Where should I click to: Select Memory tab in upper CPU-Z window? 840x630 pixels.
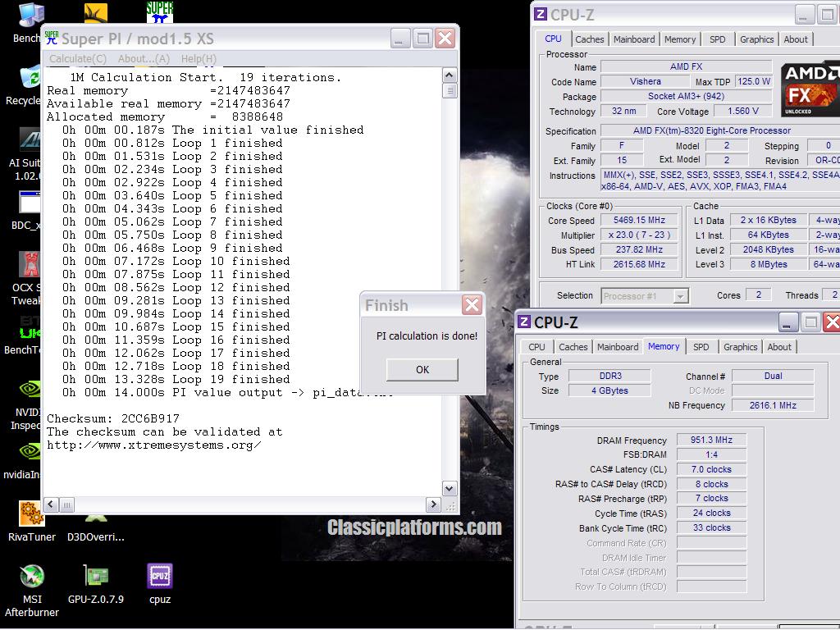680,39
